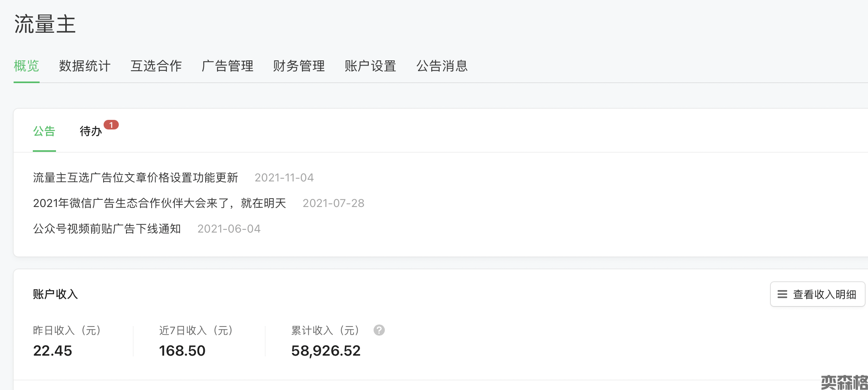Click the 查看收入明细 button

[818, 294]
